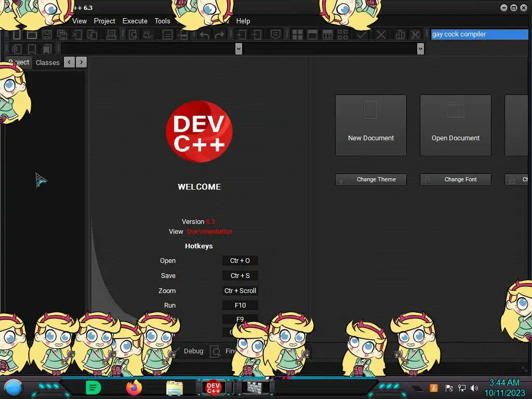532x399 pixels.
Task: Open Firefox from the taskbar
Action: click(x=134, y=388)
